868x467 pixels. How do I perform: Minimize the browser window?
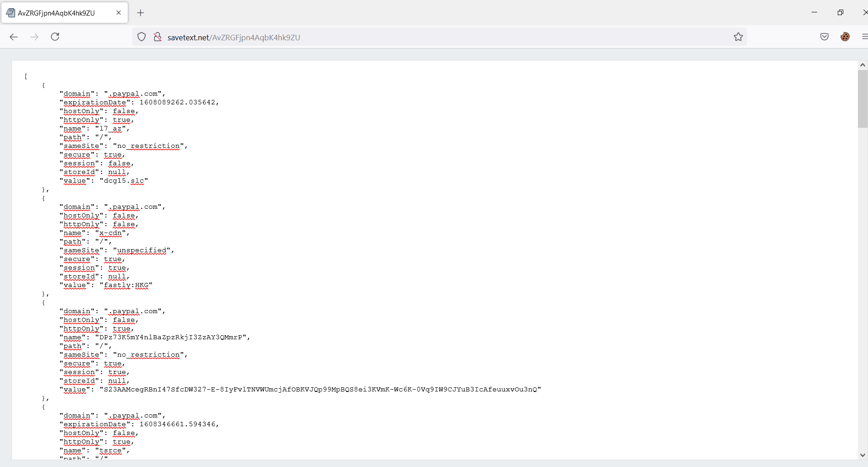tap(814, 12)
